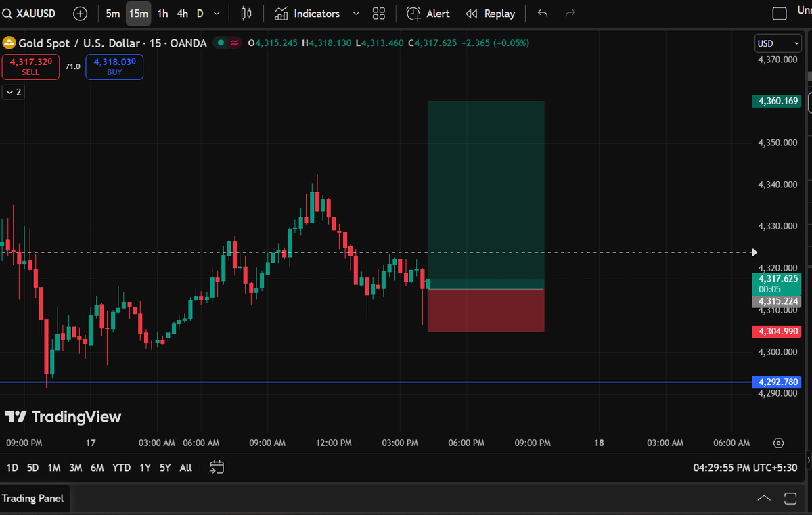Select the 4h timeframe
The image size is (812, 515).
182,14
